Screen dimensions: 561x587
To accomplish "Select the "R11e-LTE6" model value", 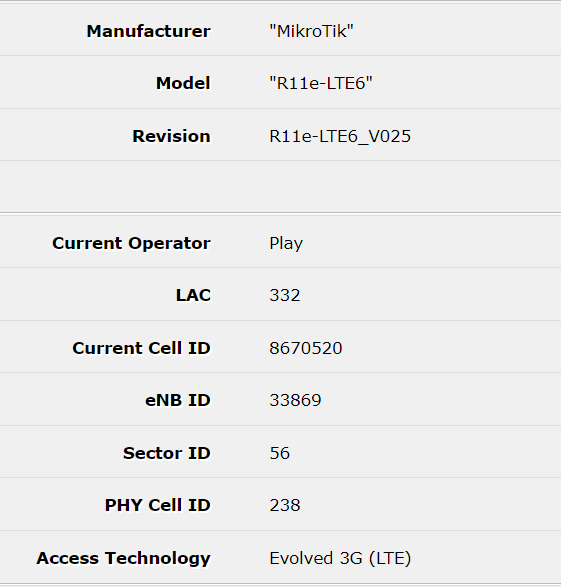I will [321, 83].
